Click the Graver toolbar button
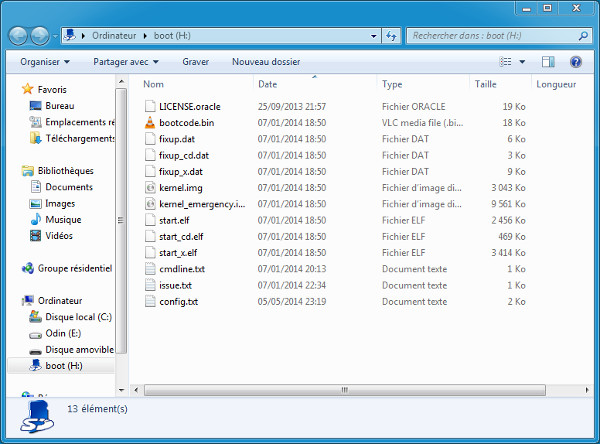This screenshot has height=444, width=600. (x=195, y=62)
